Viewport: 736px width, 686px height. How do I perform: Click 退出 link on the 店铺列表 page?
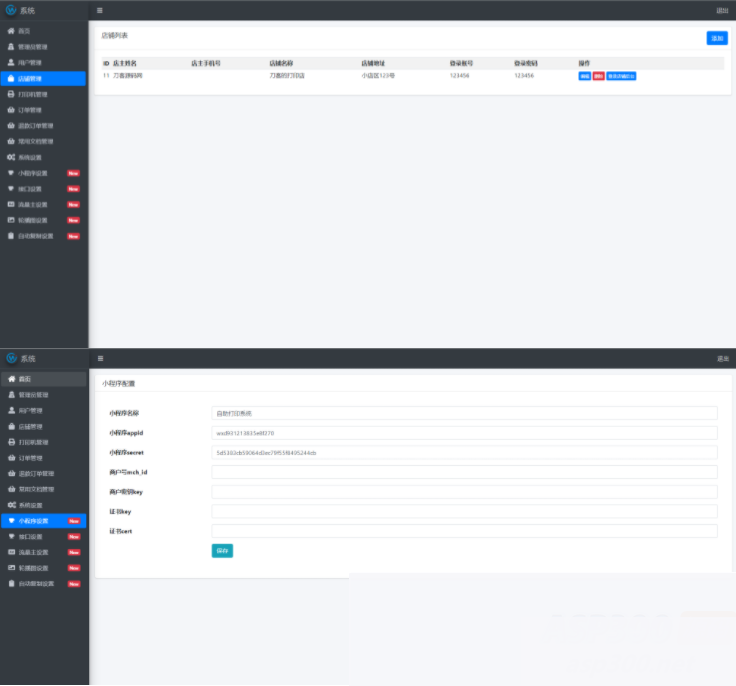coord(722,10)
